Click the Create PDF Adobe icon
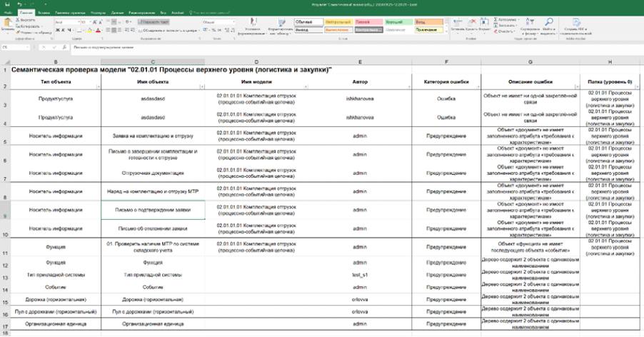 coord(574,26)
